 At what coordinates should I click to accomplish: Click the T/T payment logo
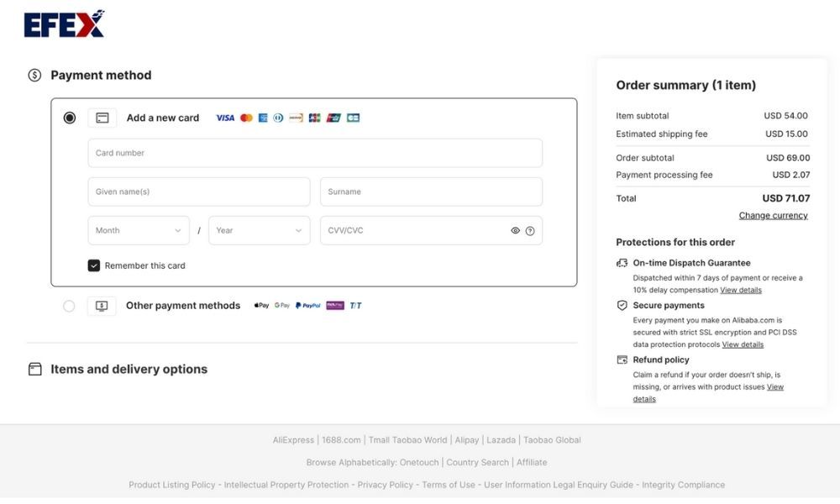[355, 306]
